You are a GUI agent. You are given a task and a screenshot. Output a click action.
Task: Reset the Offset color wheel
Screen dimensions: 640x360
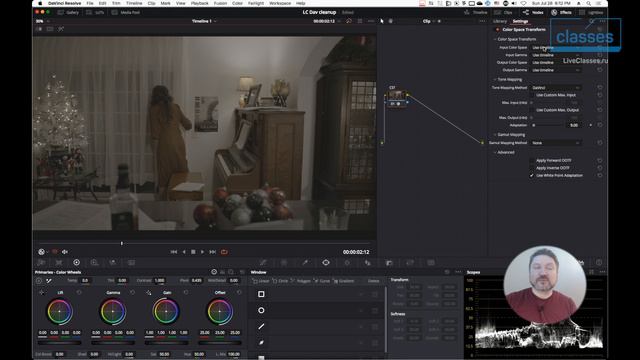239,293
